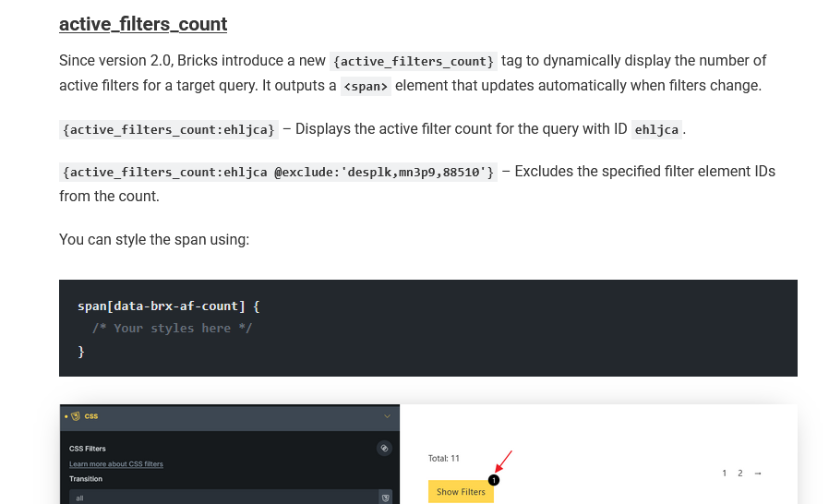Click the 'Your styles here' code comment
The image size is (829, 504).
(x=172, y=328)
